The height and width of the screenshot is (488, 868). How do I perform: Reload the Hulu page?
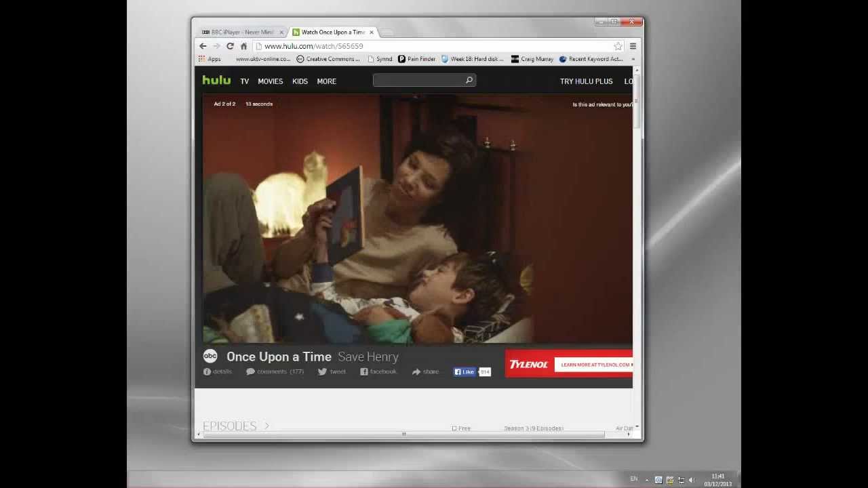click(230, 46)
